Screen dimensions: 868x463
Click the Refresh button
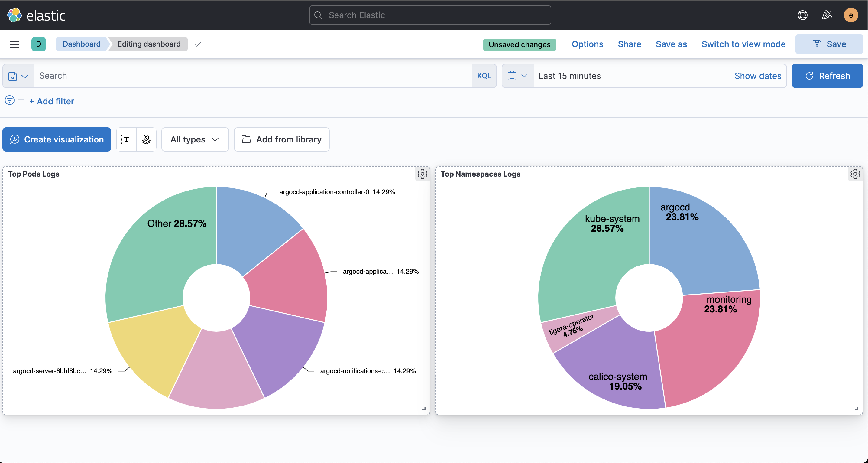(827, 76)
